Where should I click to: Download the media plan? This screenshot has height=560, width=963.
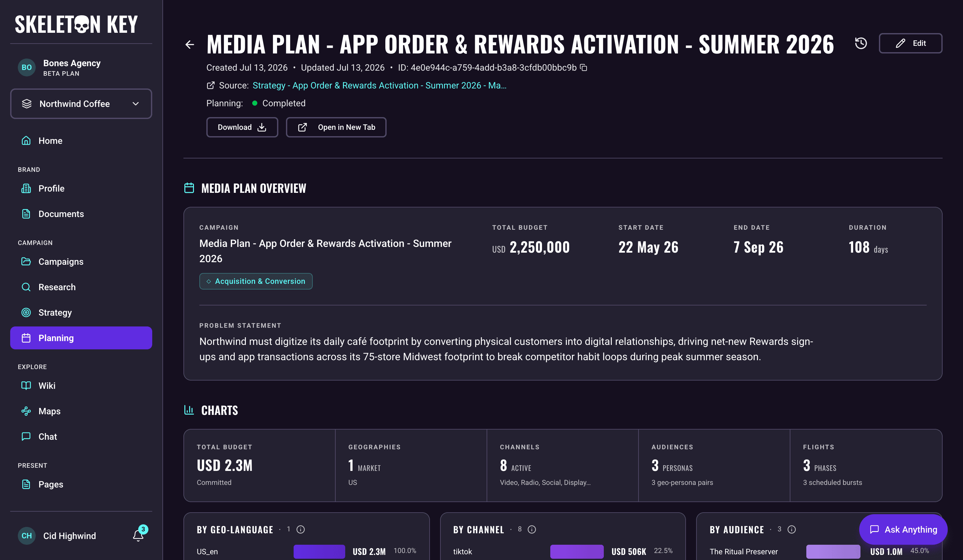(242, 127)
